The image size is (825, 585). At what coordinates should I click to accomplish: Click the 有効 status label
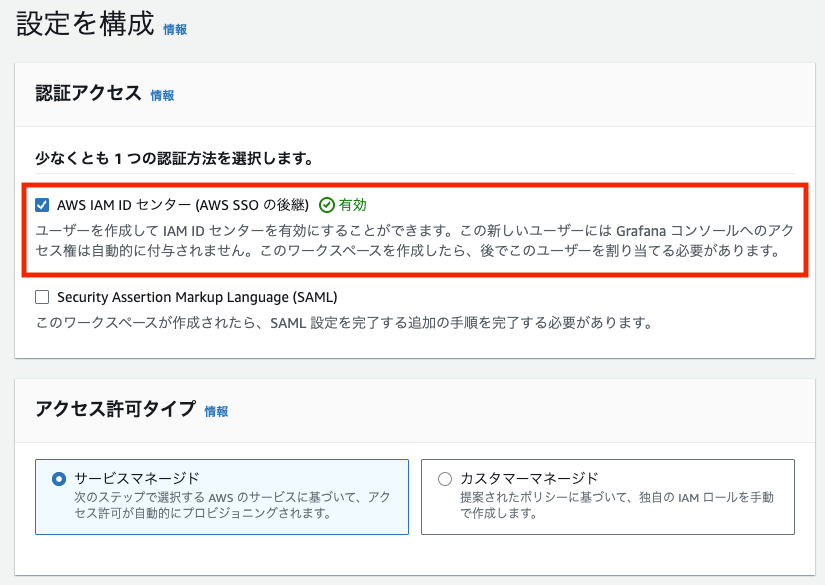pos(352,205)
